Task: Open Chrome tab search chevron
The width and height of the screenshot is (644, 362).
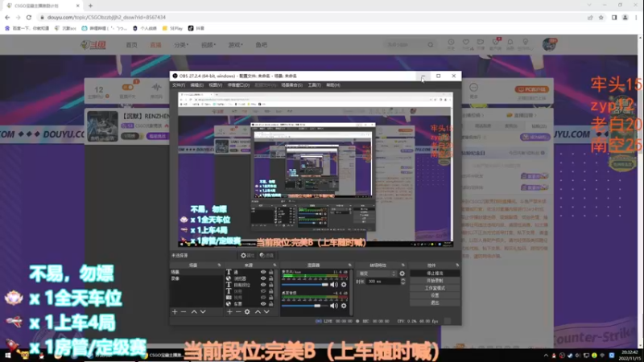Action: coord(589,5)
